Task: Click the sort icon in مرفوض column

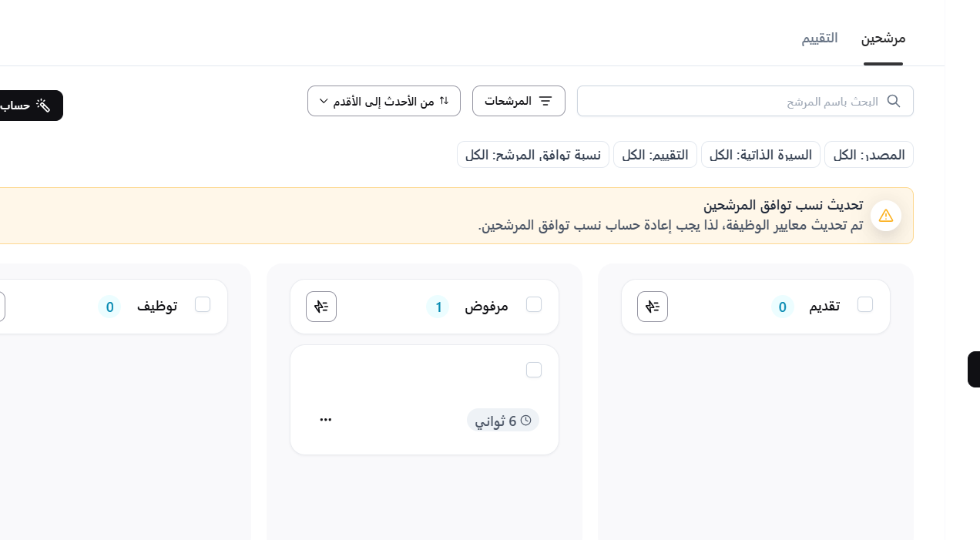Action: point(321,307)
